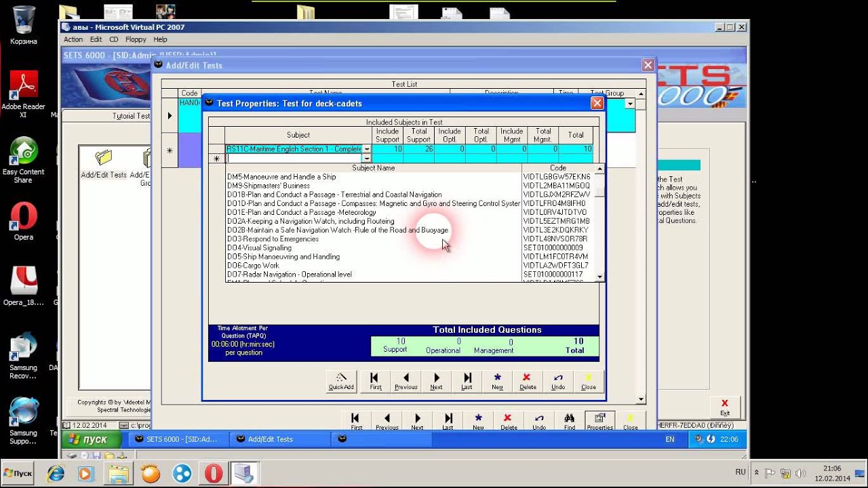Jump to Last record in Test Properties

click(x=467, y=381)
